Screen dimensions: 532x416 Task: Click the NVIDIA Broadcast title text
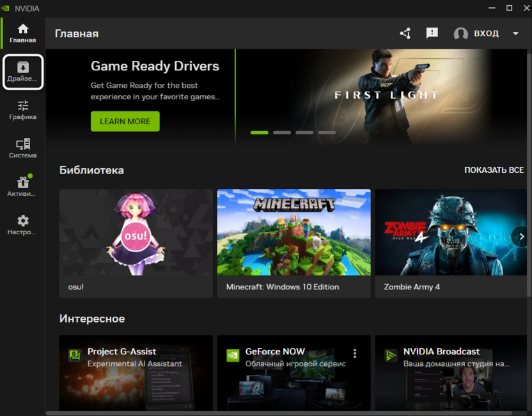coord(441,351)
